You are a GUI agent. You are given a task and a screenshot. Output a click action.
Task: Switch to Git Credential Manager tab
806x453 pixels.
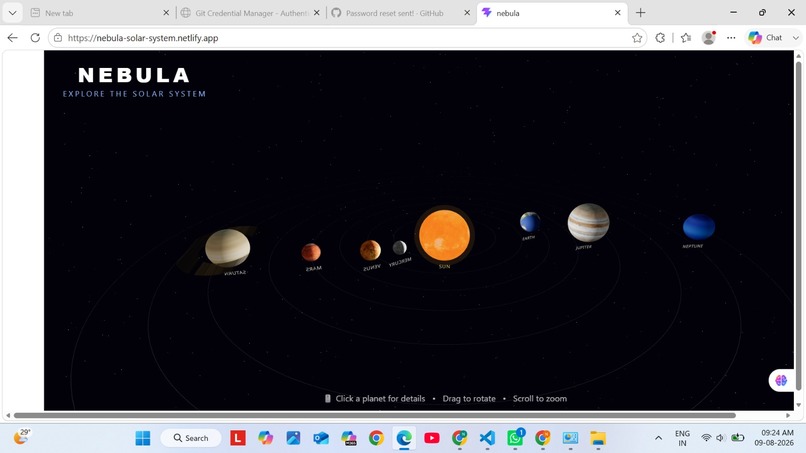[x=251, y=13]
